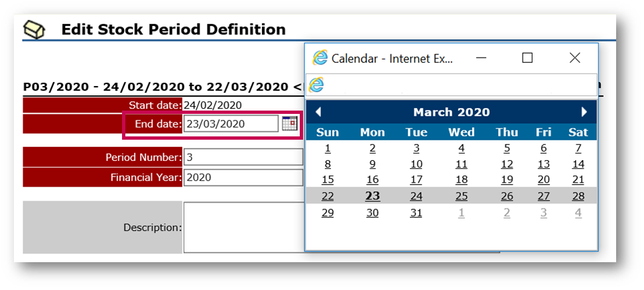This screenshot has height=290, width=644.
Task: Click the Internet Explorer icon in title bar
Action: pos(320,58)
